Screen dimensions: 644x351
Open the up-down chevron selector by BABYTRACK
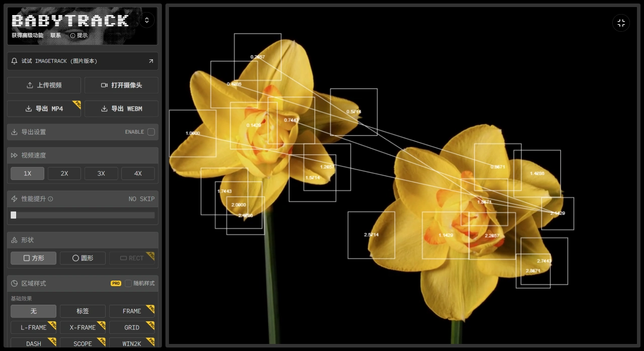(147, 20)
